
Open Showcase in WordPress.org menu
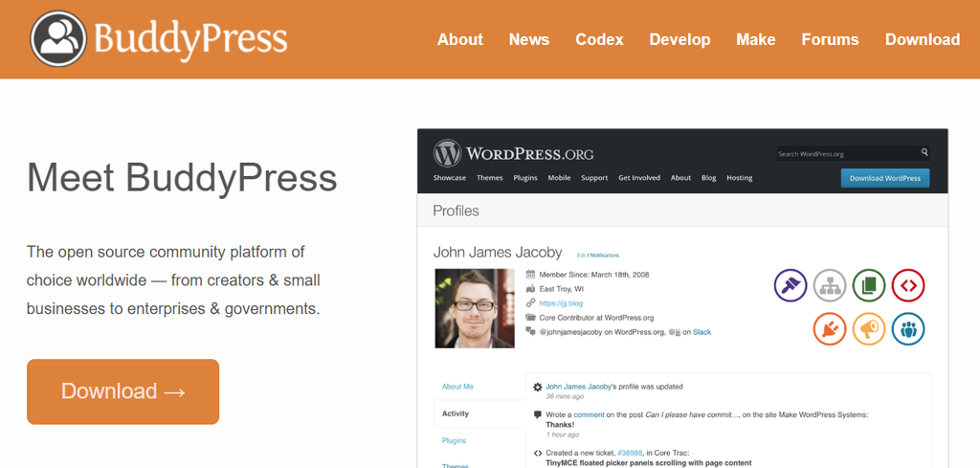pos(450,178)
